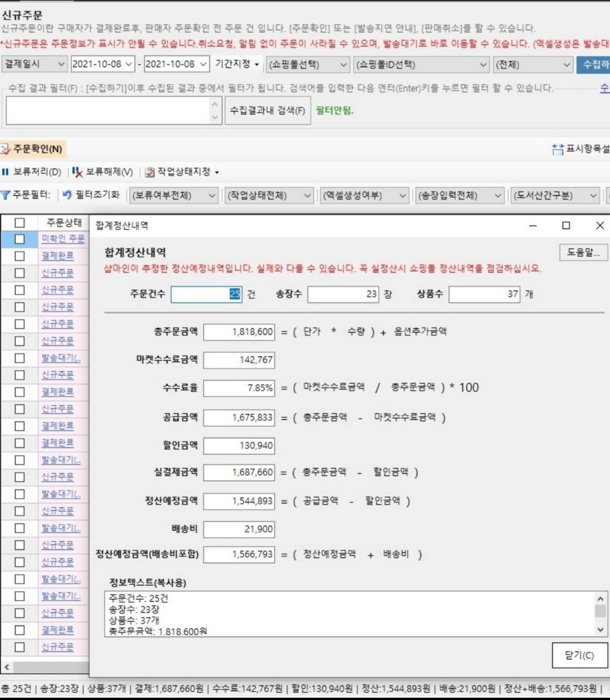
Task: Open the (작업상태전체) filter dropdown
Action: (x=269, y=195)
